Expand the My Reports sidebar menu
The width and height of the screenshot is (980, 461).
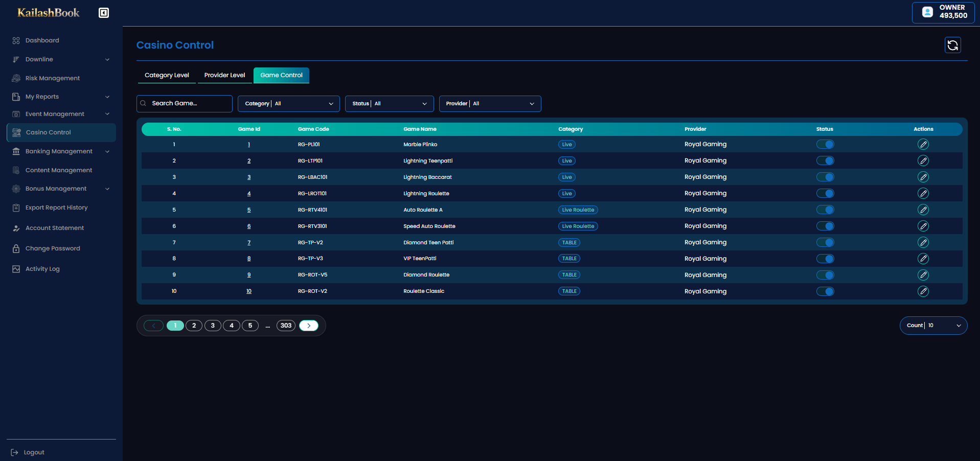click(107, 97)
